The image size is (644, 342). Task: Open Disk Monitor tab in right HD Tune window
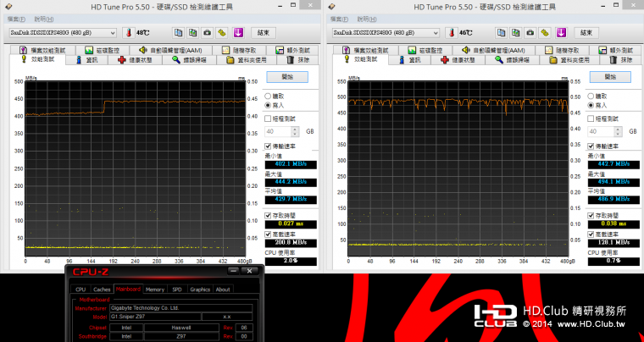tap(425, 50)
